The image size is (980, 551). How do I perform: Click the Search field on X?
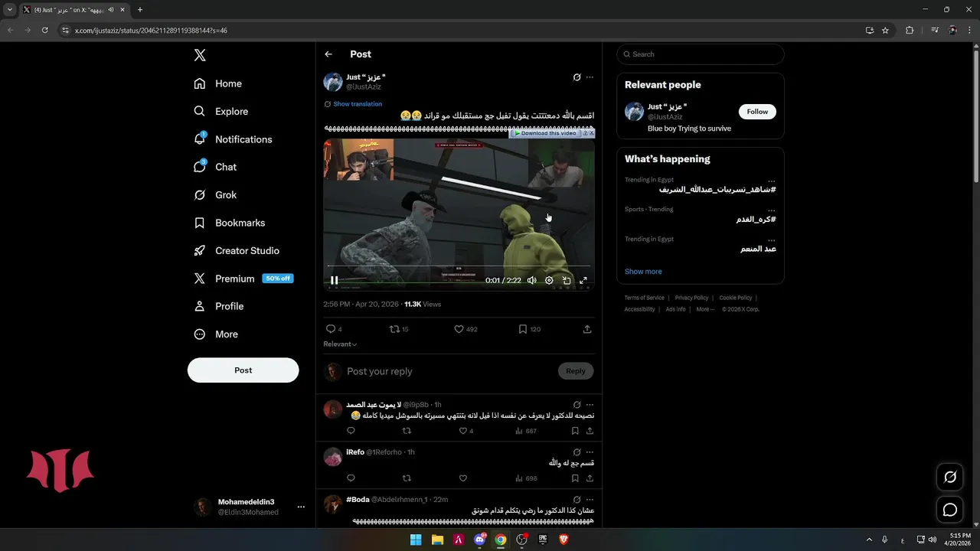pos(701,54)
